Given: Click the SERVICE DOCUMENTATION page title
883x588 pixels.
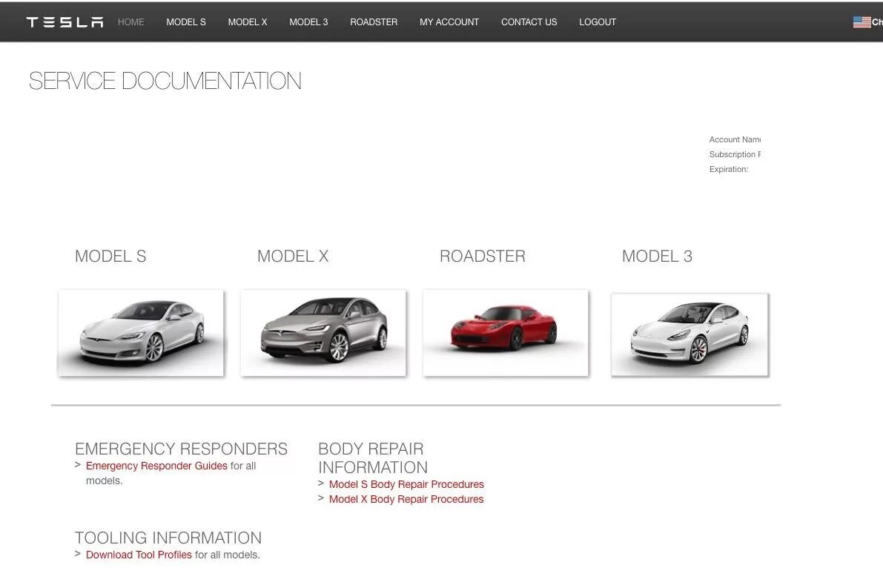Looking at the screenshot, I should 165,81.
